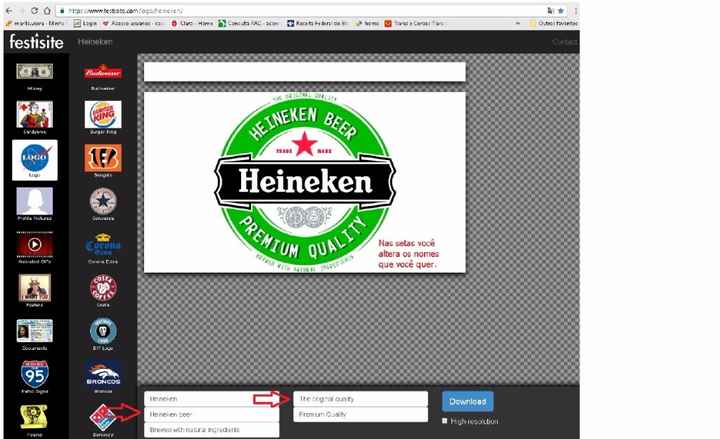Screen dimensions: 720x439
Task: Click the 'The original quality' input field
Action: pyautogui.click(x=360, y=399)
